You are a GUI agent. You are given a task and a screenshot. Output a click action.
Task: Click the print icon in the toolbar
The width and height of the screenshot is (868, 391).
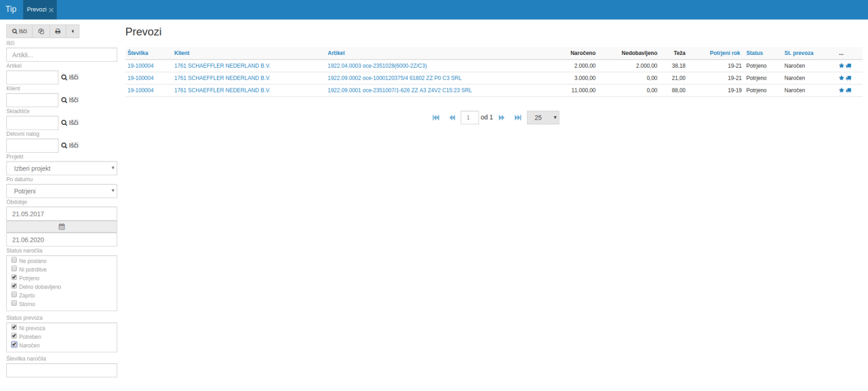(58, 31)
